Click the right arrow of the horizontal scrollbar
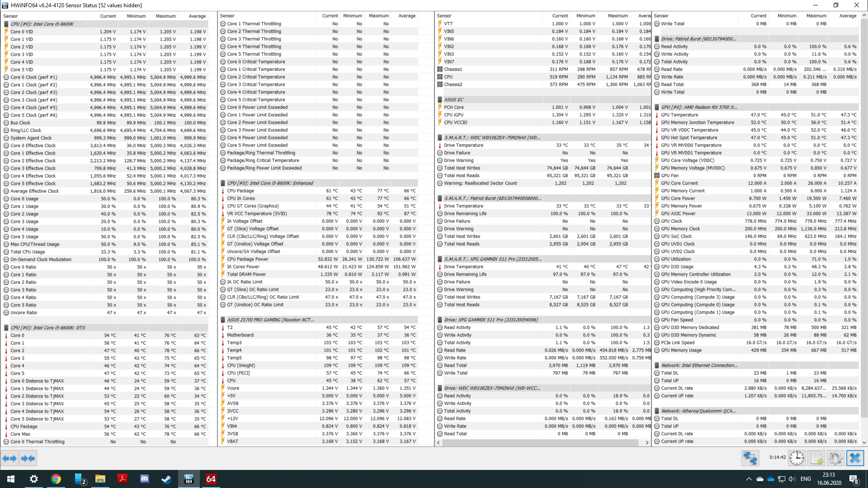The width and height of the screenshot is (868, 488). [x=647, y=443]
